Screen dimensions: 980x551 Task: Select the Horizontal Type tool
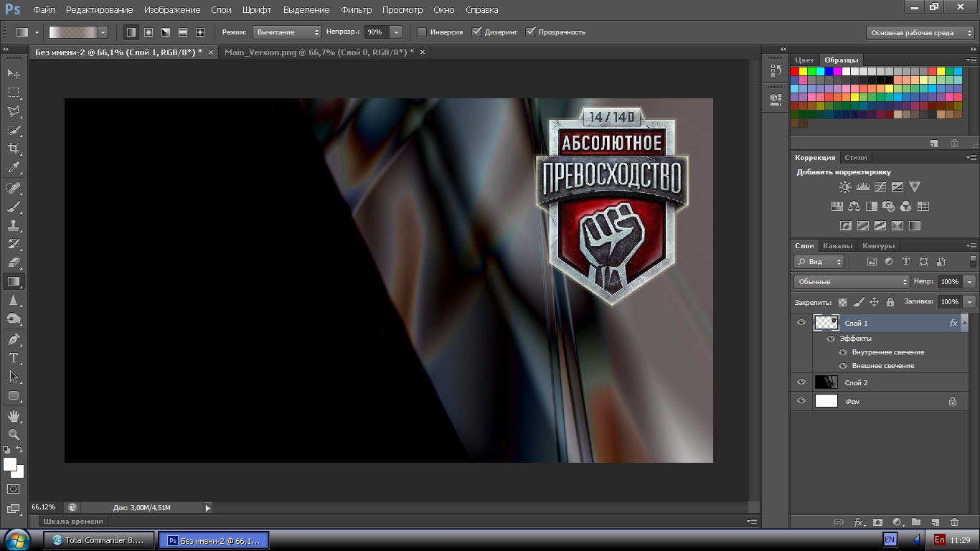(14, 358)
